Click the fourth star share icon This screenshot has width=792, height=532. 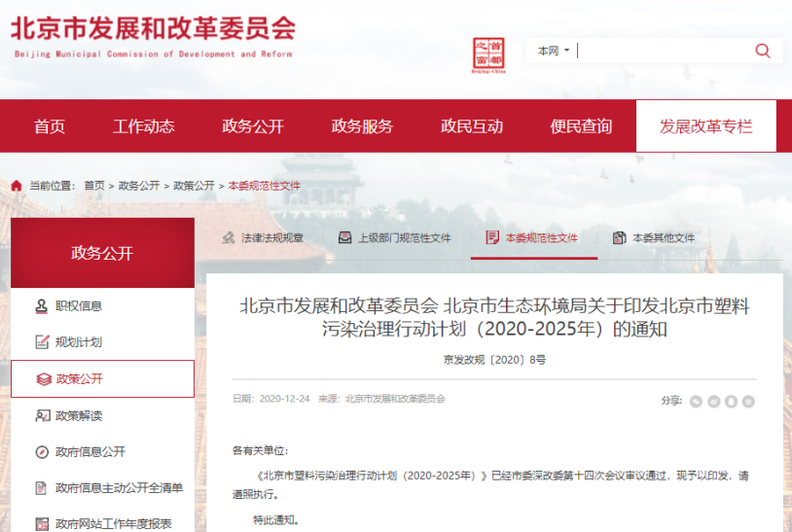tap(748, 402)
